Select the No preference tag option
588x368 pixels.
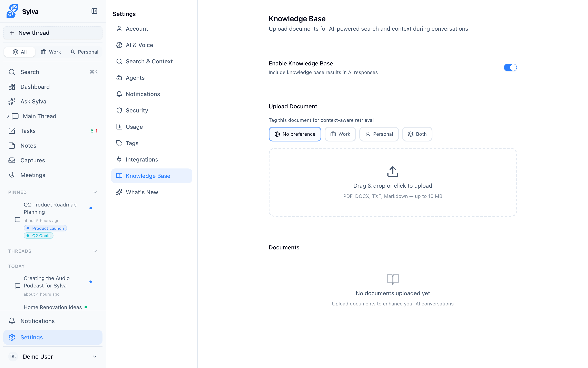[x=295, y=134]
